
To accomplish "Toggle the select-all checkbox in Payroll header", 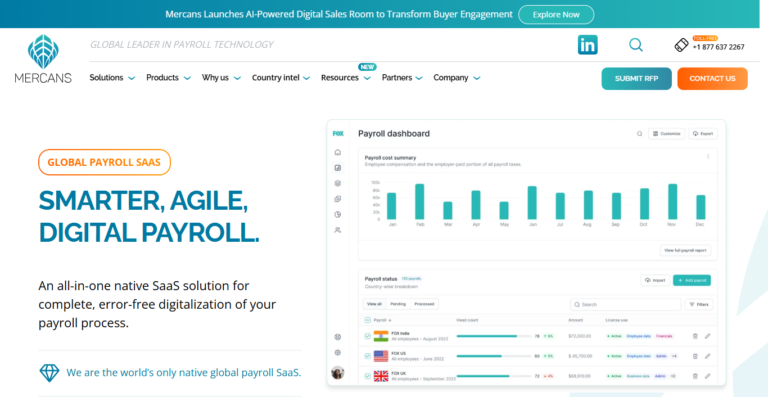I will [x=368, y=320].
